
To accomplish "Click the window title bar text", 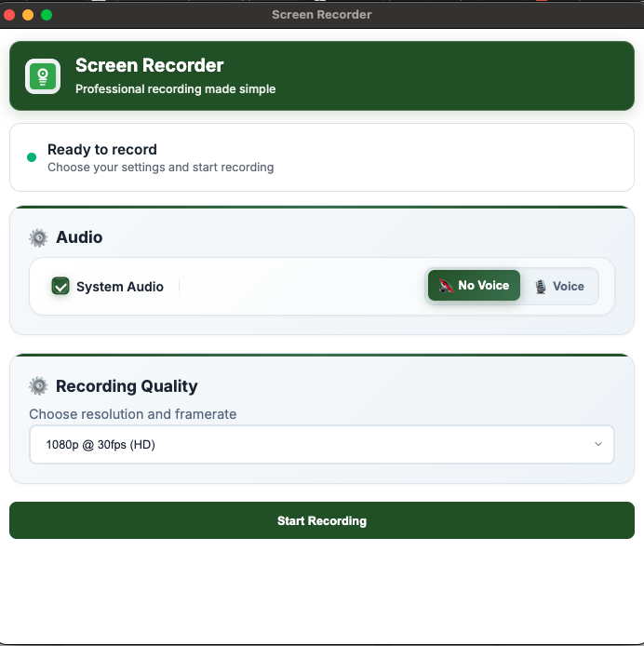I will click(322, 14).
